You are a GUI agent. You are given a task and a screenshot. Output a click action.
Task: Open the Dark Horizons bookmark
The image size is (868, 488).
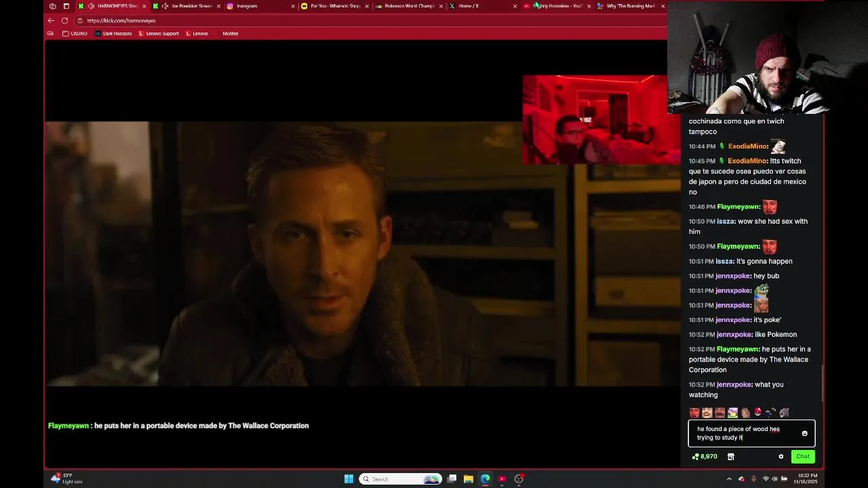(113, 33)
